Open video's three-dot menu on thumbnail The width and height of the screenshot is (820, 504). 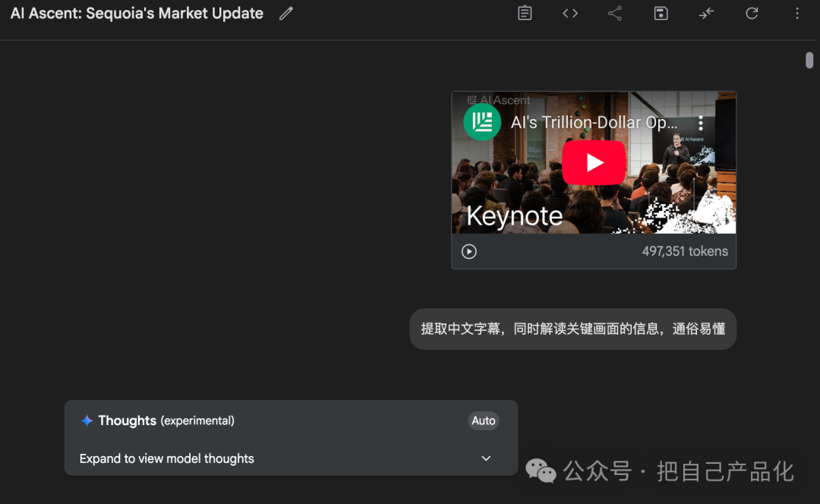coord(701,123)
